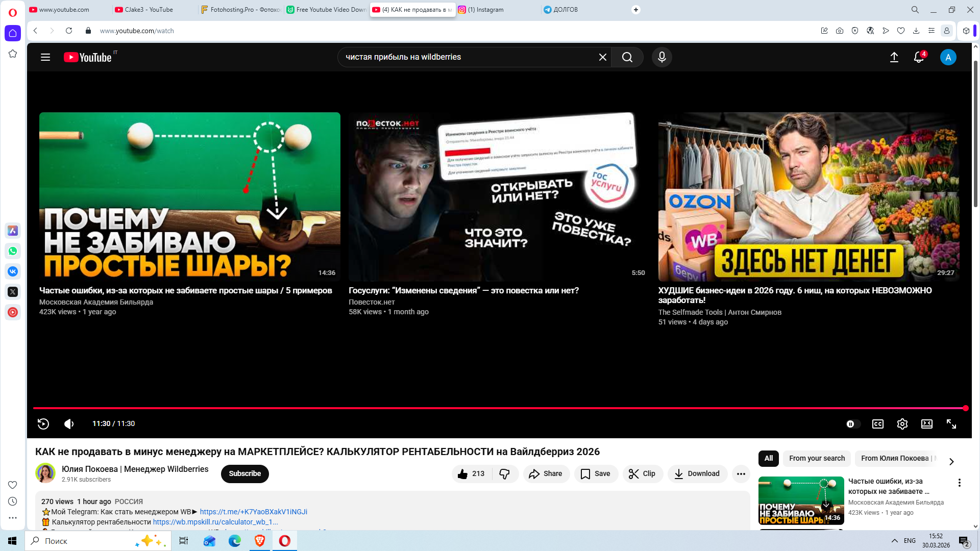Select the "From your search" chip
Screen dimensions: 980x551
click(817, 458)
